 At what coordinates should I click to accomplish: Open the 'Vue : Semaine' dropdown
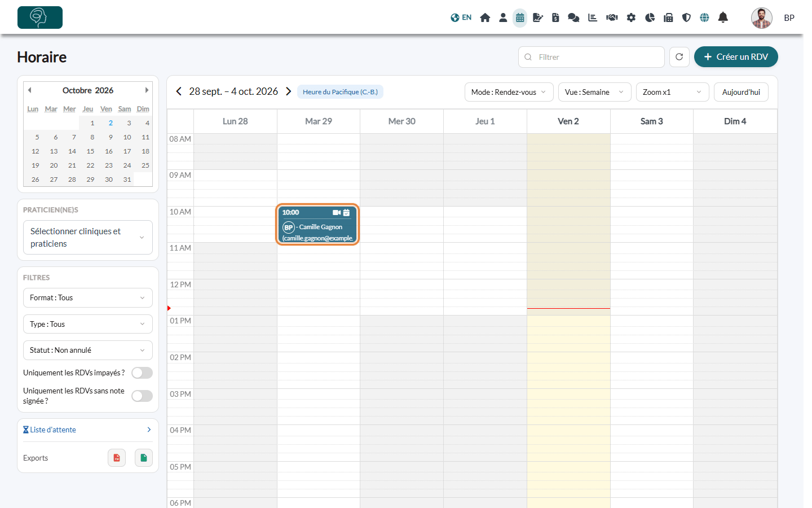tap(595, 92)
